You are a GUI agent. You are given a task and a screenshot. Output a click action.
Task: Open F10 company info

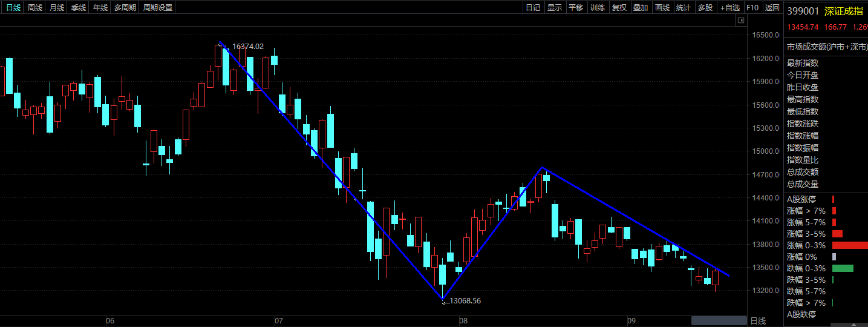[752, 8]
